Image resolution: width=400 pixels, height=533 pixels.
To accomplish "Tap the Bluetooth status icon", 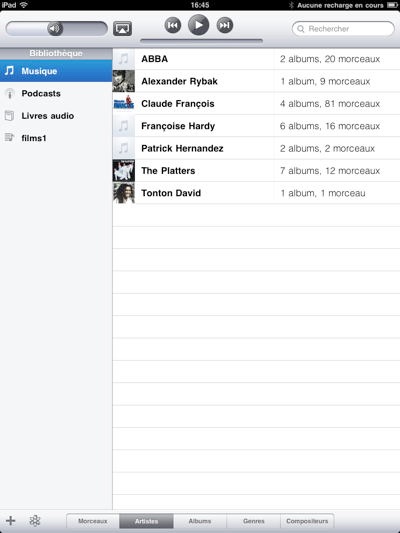I will coord(291,5).
